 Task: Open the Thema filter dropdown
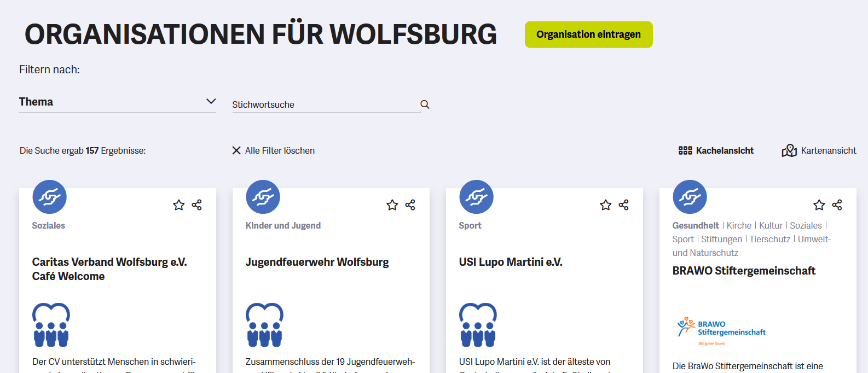pyautogui.click(x=117, y=102)
